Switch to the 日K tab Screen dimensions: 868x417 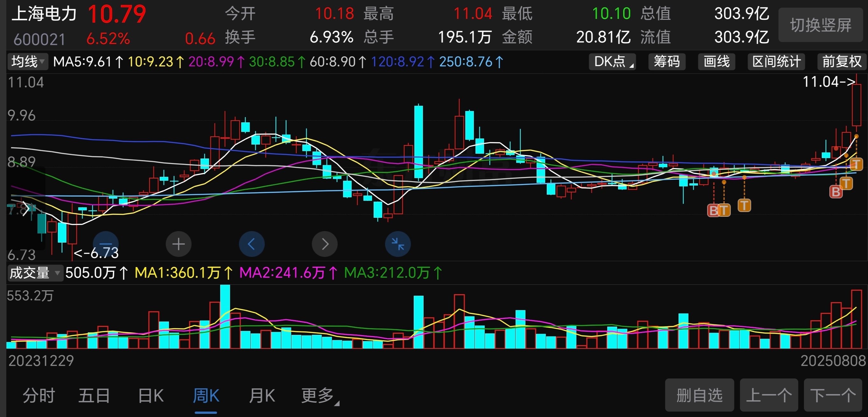tap(151, 395)
